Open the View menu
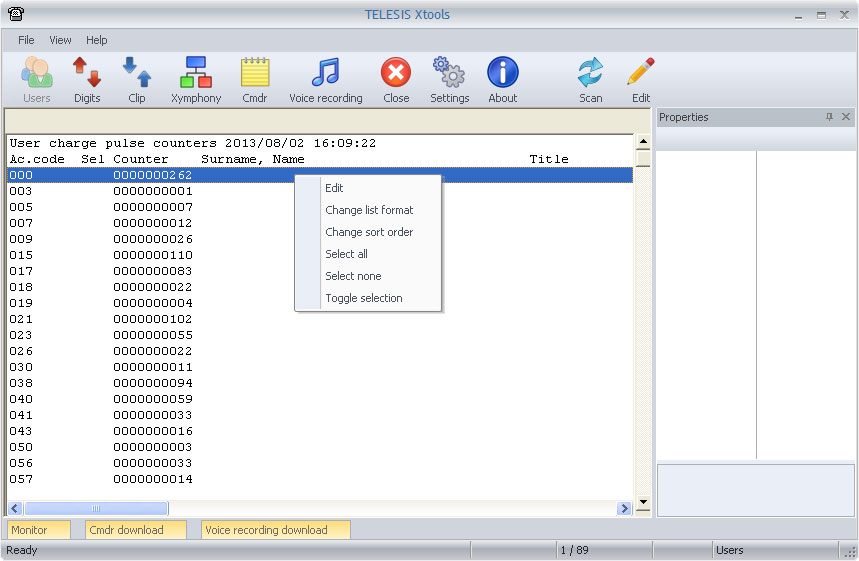The height and width of the screenshot is (561, 859). click(x=60, y=40)
